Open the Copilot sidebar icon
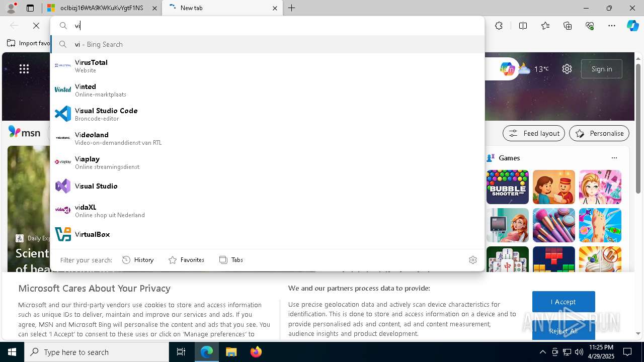The width and height of the screenshot is (644, 362). (632, 26)
